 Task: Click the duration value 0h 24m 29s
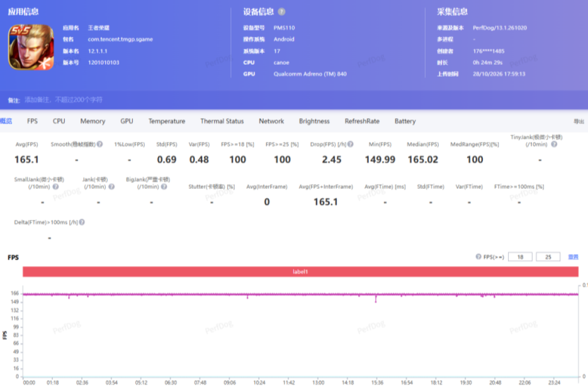487,62
